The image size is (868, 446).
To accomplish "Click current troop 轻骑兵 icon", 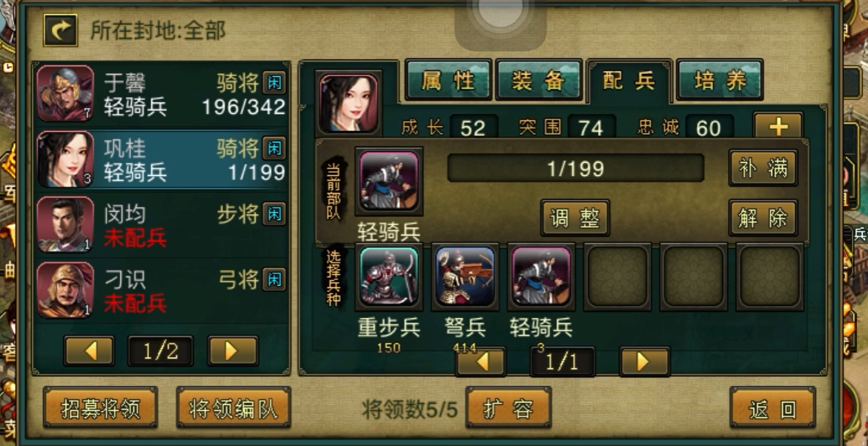I will tap(389, 181).
